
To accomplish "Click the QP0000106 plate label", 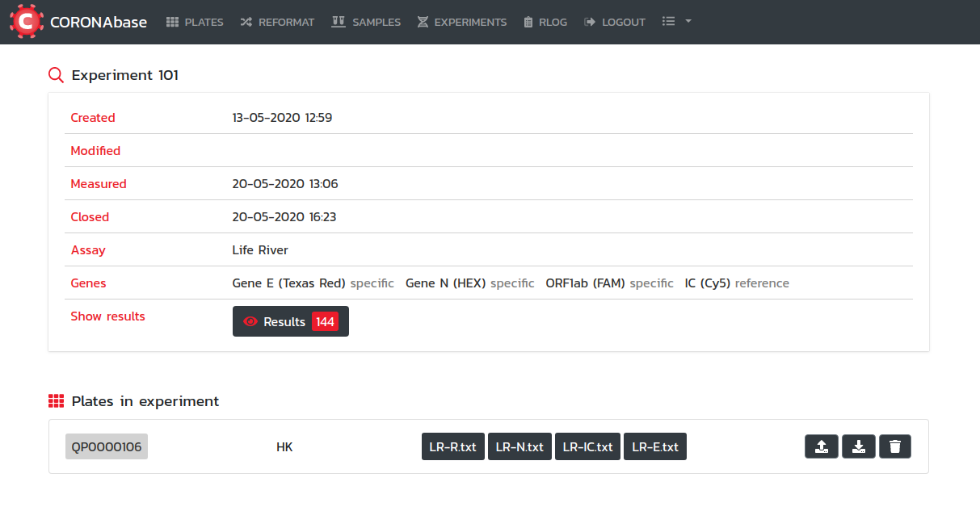I will (107, 446).
